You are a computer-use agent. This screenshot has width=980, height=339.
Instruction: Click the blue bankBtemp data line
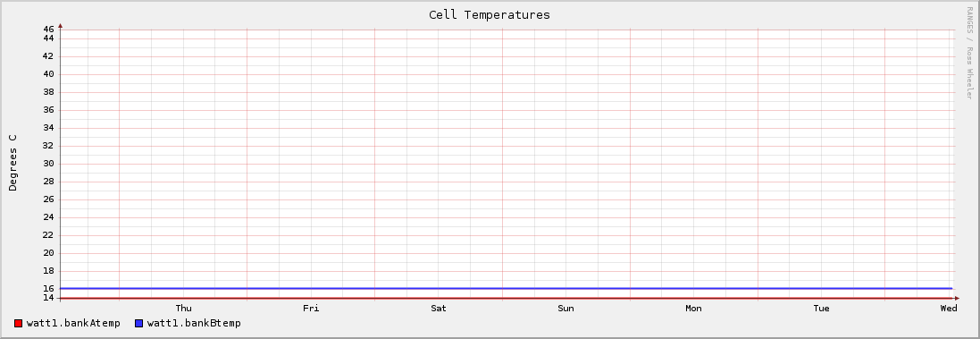pos(507,288)
